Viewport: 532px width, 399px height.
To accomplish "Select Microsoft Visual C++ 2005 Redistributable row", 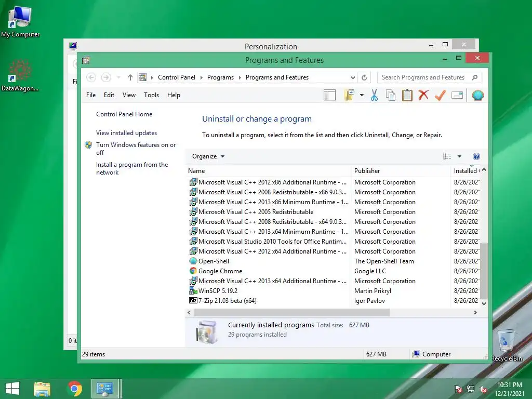I will [x=334, y=212].
